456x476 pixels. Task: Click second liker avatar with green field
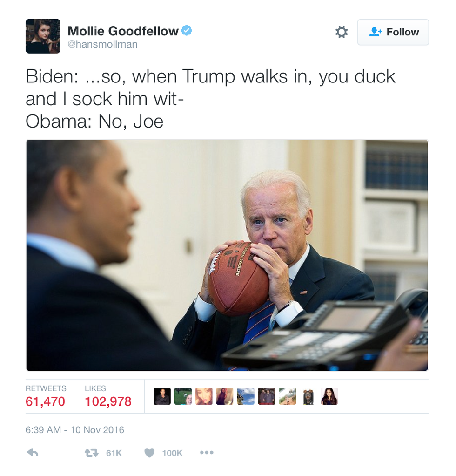183,396
